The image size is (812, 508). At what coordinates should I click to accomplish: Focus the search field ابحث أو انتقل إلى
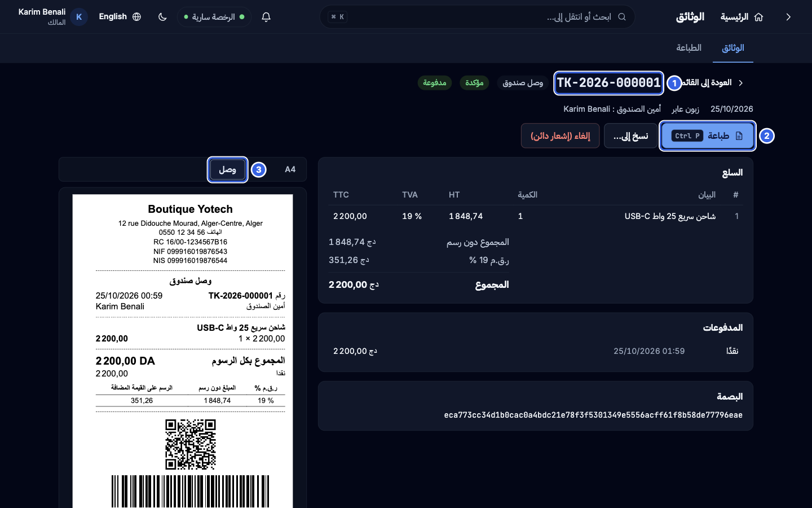click(x=477, y=17)
